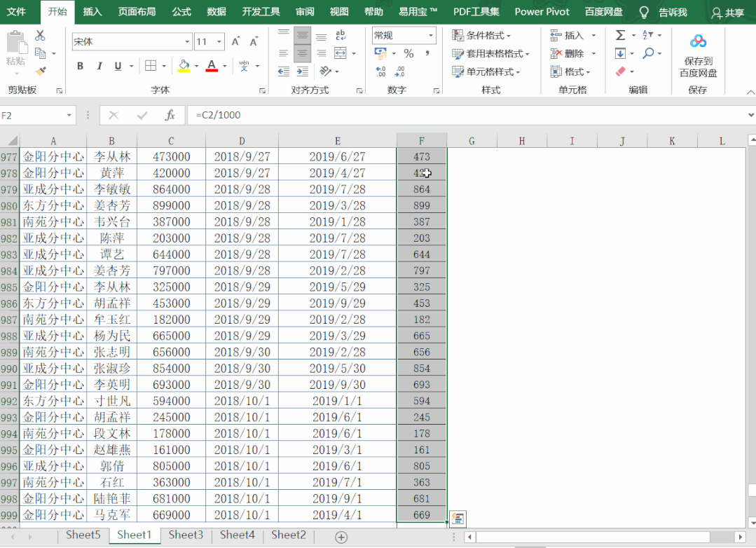Click the Wrap Text icon

[341, 35]
